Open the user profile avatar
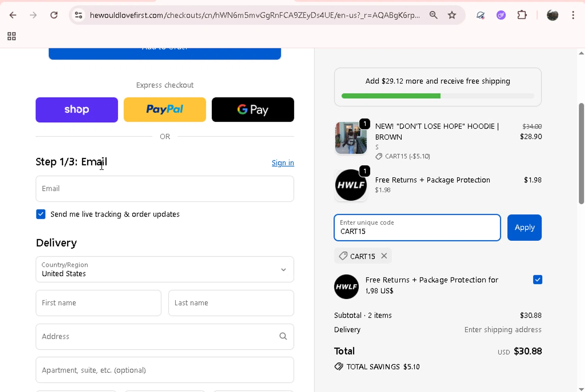The height and width of the screenshot is (392, 585). pyautogui.click(x=553, y=15)
